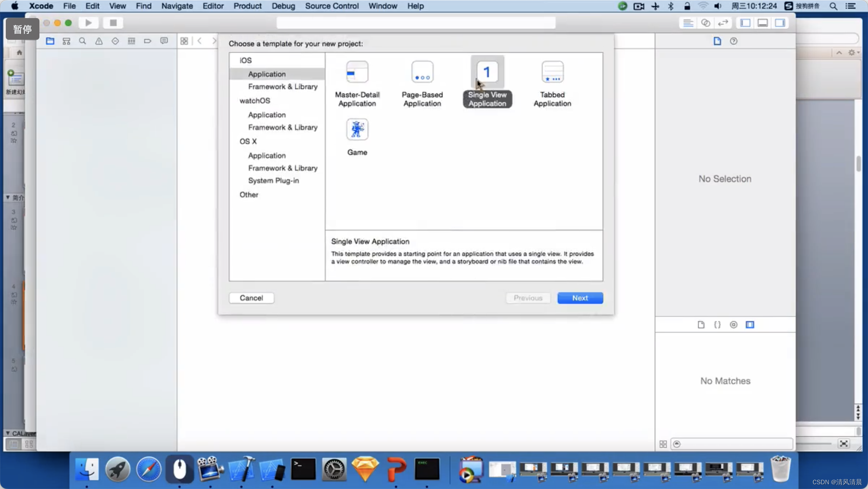Click the Next button
The height and width of the screenshot is (489, 868).
pos(580,298)
